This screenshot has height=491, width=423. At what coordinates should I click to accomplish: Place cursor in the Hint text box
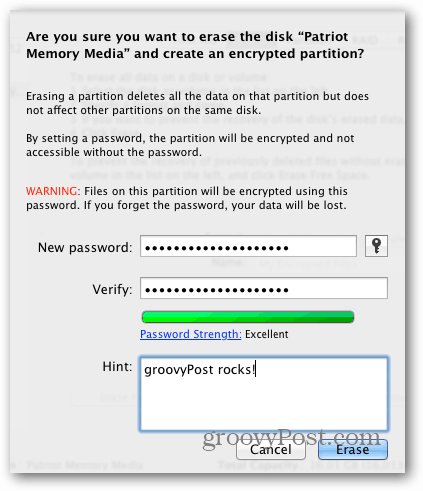(x=264, y=394)
